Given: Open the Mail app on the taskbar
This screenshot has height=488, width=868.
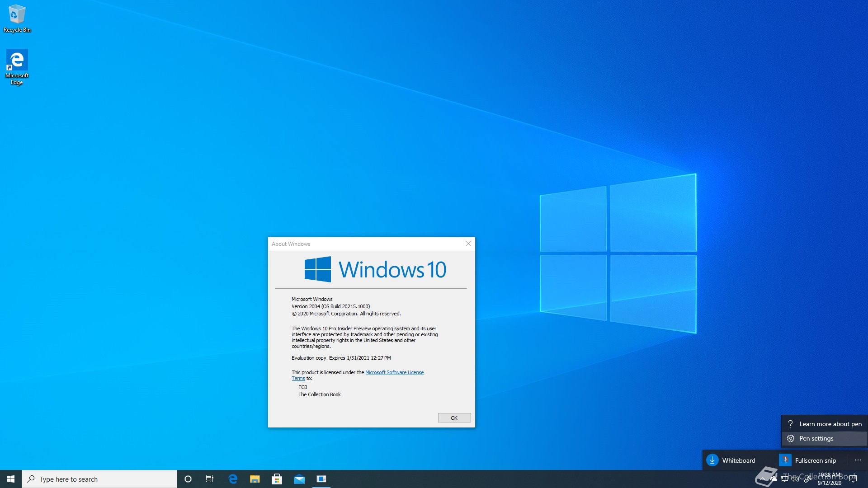Looking at the screenshot, I should [x=299, y=479].
